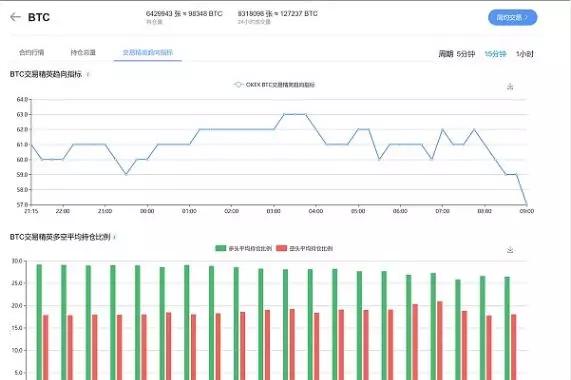Open info icon beside BTC交易精英趋向指标 title

[x=88, y=75]
